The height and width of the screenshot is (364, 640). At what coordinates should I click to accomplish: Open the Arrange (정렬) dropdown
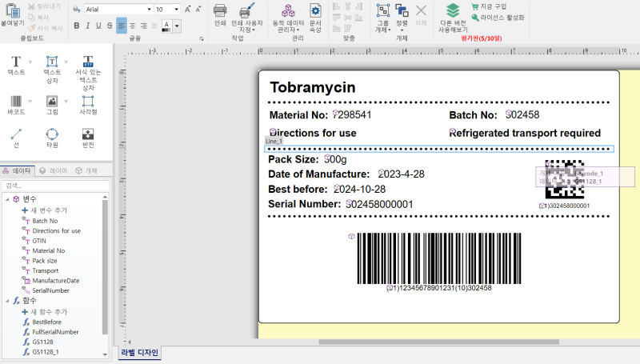[x=402, y=18]
